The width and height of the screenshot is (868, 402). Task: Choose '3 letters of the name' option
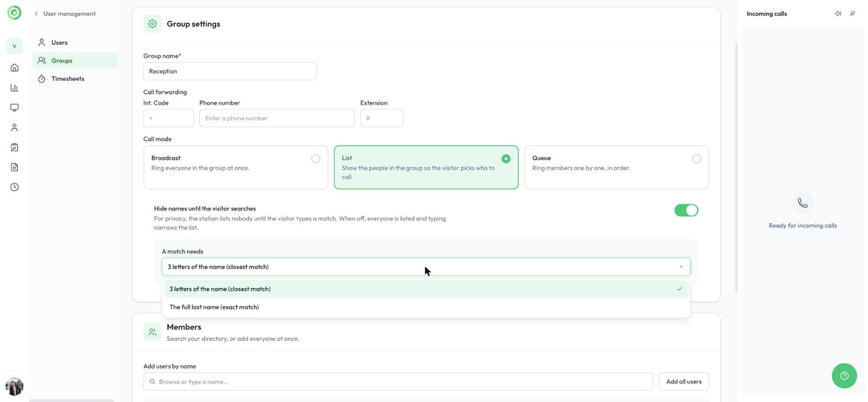pyautogui.click(x=426, y=289)
